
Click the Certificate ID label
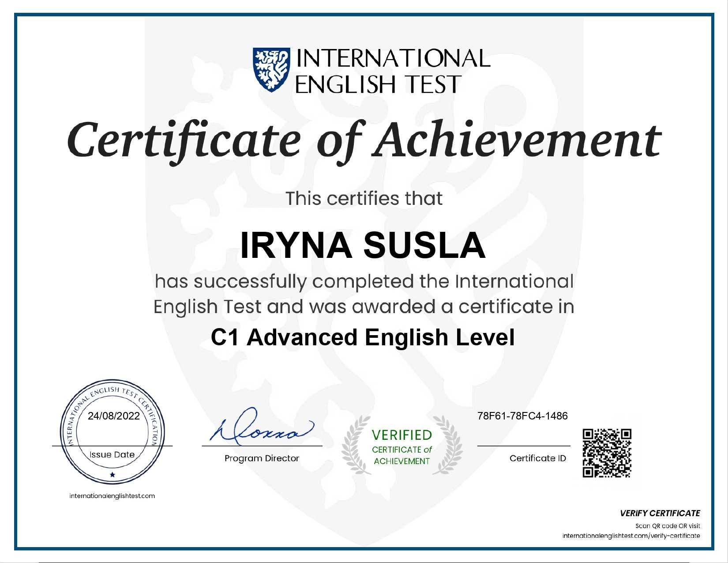(x=537, y=458)
